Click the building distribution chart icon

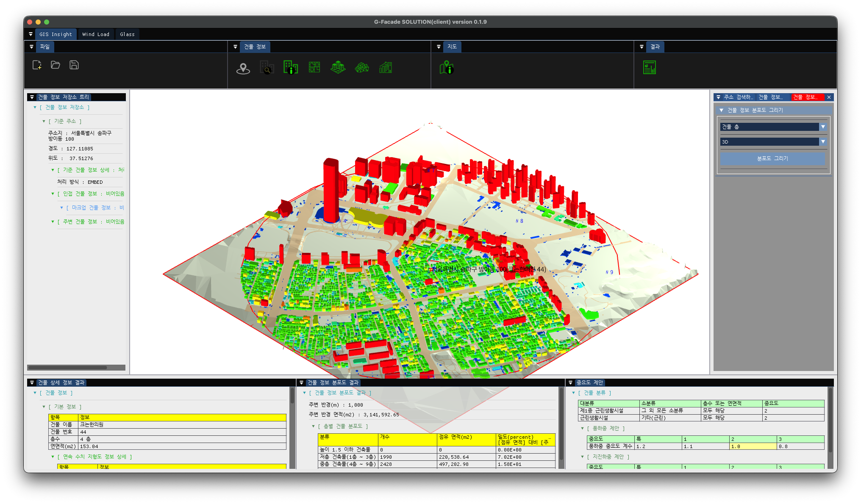click(386, 67)
